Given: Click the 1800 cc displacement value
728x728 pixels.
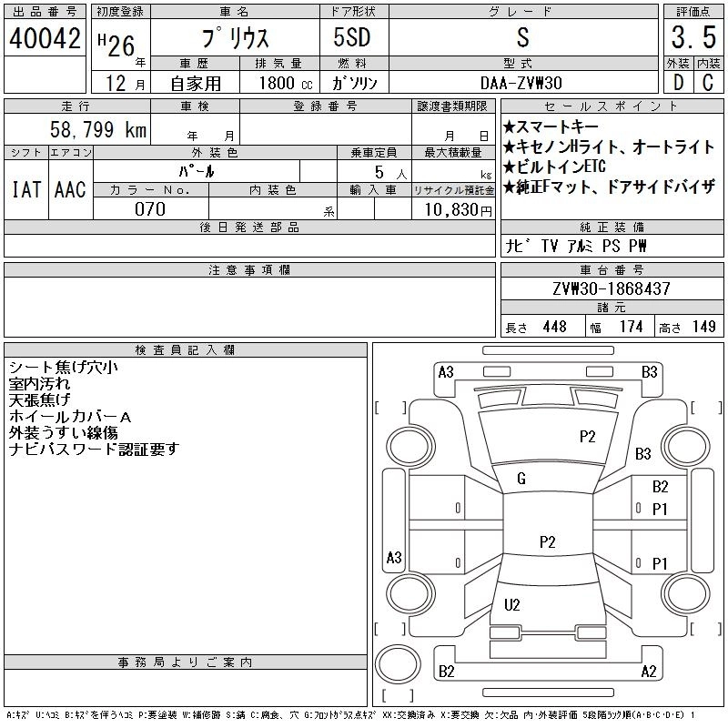Looking at the screenshot, I should [x=284, y=82].
